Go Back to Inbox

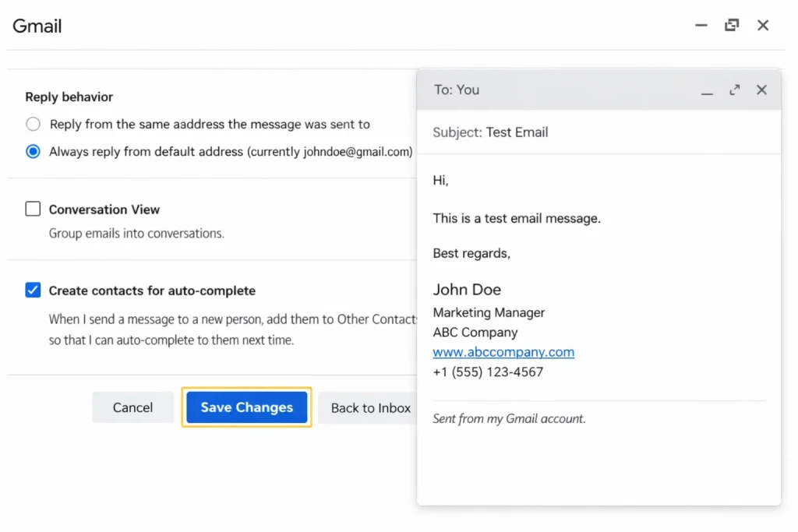[370, 407]
